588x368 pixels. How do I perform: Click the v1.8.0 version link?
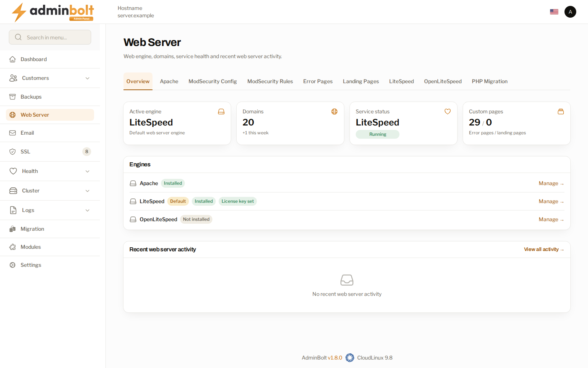pyautogui.click(x=335, y=358)
